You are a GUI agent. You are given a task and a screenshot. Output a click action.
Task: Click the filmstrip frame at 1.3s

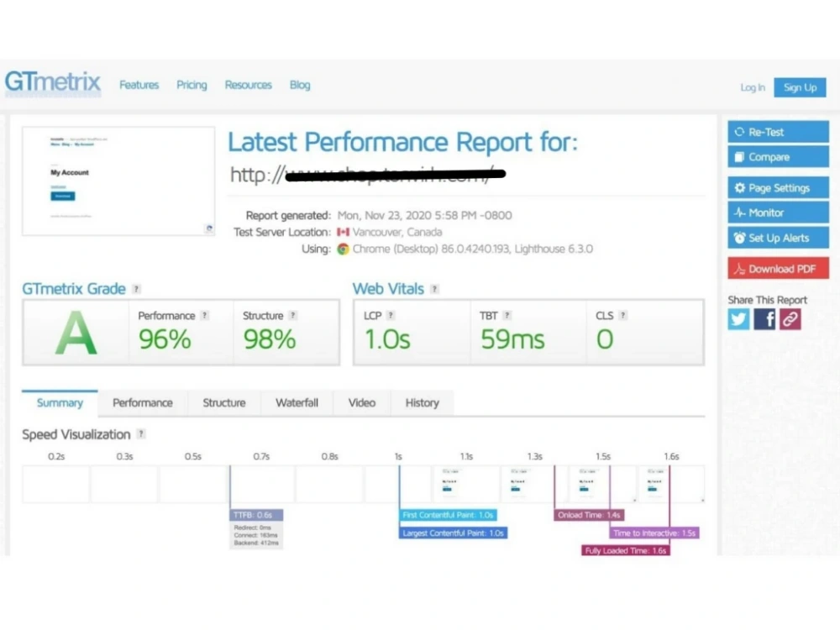click(534, 484)
